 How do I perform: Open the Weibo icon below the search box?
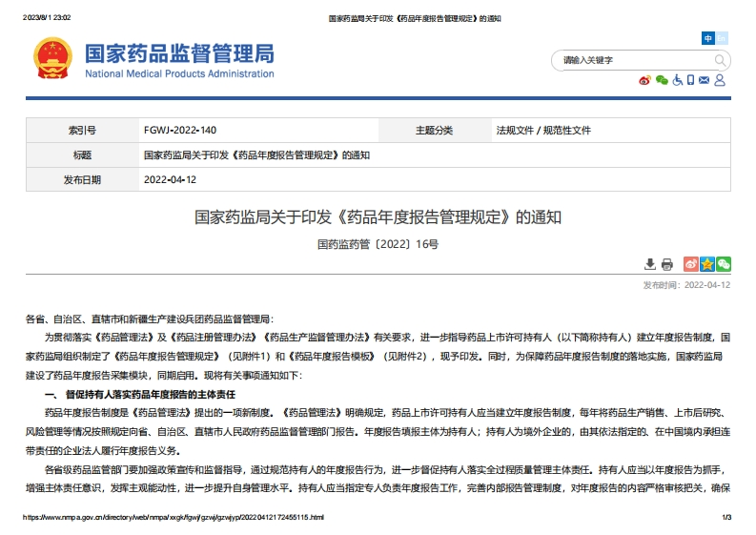[645, 81]
